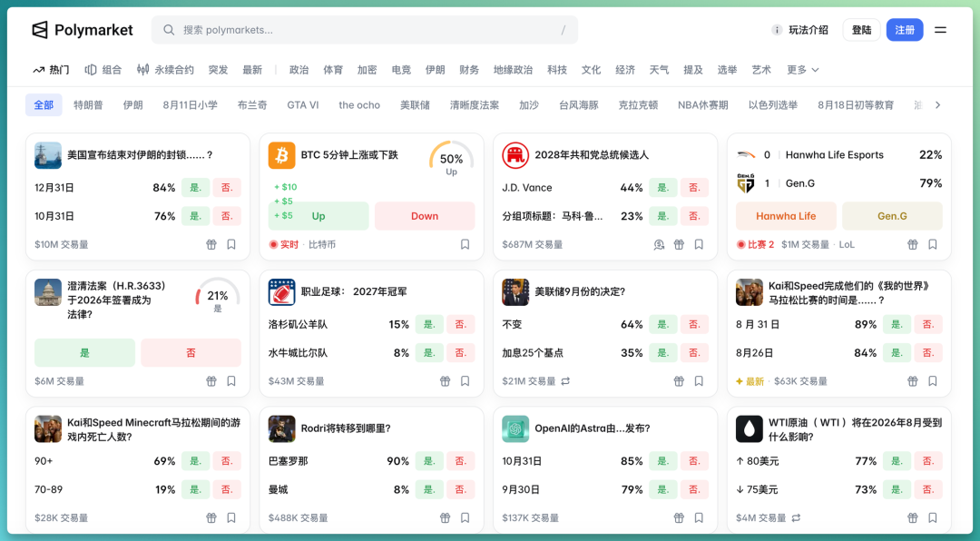The height and width of the screenshot is (541, 980).
Task: Go to the 政治 category
Action: [299, 70]
